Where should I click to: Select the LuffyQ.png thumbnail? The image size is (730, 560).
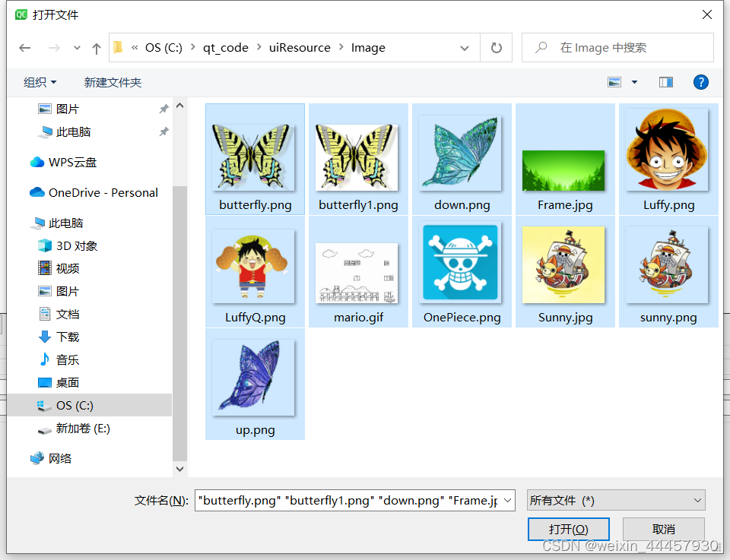tap(255, 271)
